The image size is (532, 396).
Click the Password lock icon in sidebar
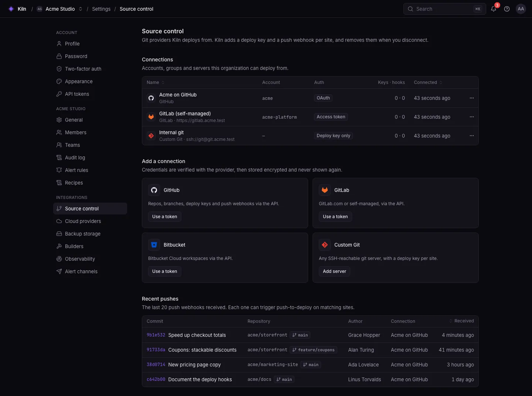pyautogui.click(x=59, y=56)
